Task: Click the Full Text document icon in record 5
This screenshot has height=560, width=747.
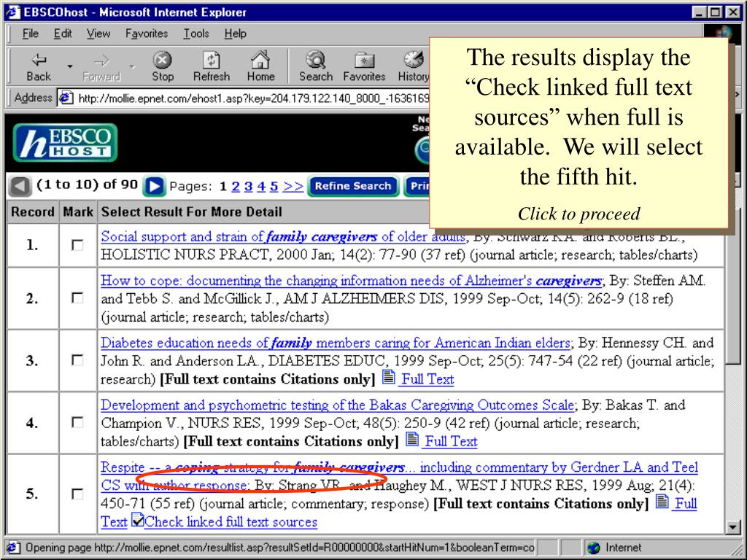Action: point(662,501)
